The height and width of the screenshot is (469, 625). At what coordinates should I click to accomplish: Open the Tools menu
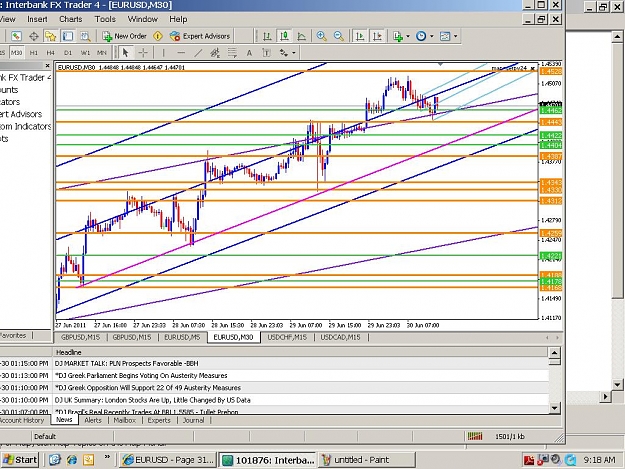click(x=105, y=19)
